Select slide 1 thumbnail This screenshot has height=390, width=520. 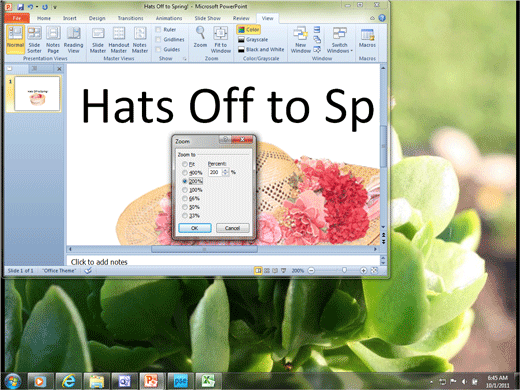[x=37, y=94]
